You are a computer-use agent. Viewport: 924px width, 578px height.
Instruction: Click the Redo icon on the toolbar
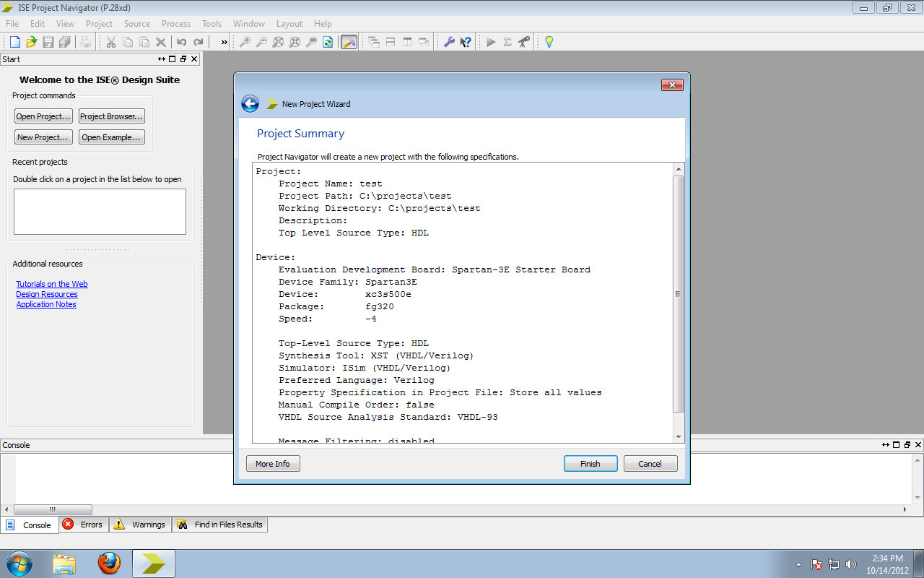point(199,42)
